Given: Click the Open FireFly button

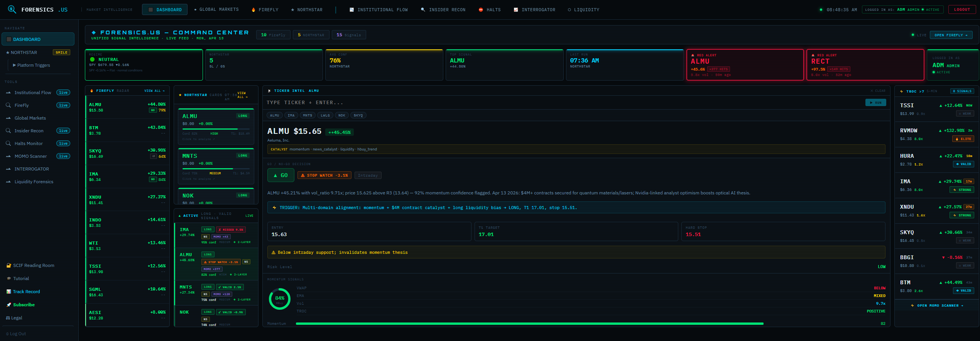Looking at the screenshot, I should point(951,35).
